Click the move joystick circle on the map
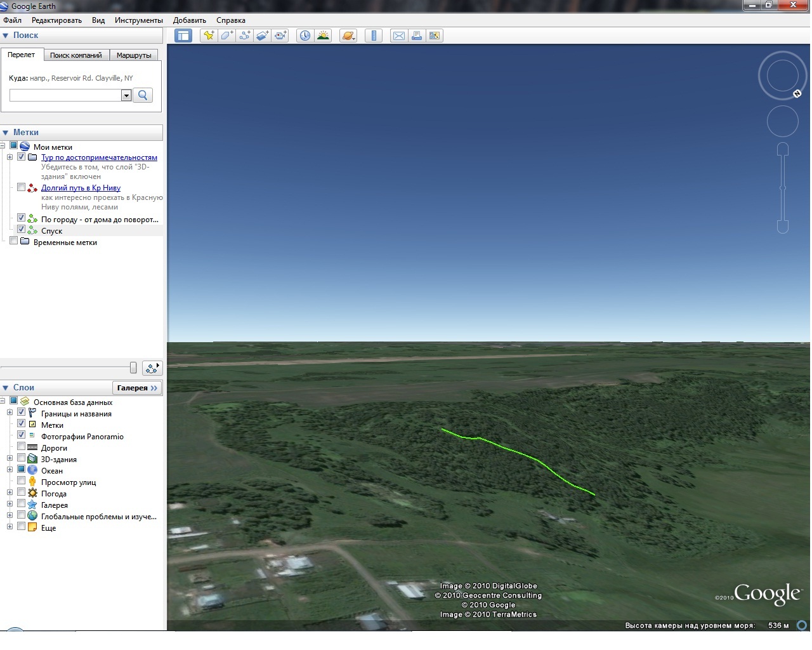The width and height of the screenshot is (812, 650). click(x=783, y=121)
